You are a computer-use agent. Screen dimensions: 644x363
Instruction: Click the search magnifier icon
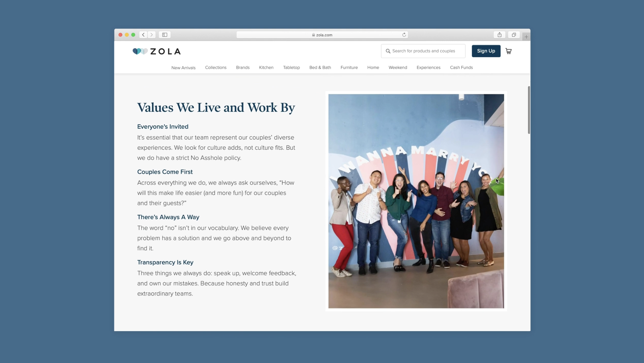tap(388, 51)
